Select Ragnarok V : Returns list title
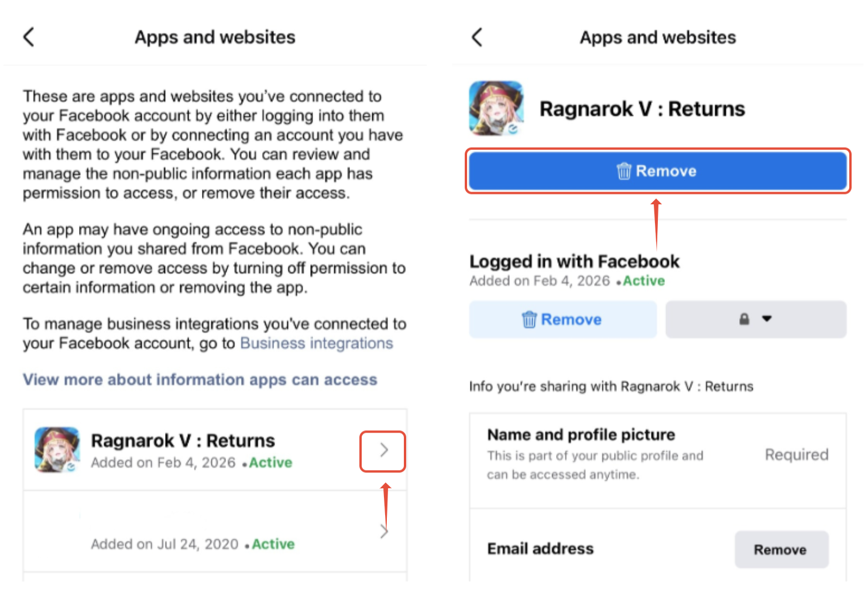The height and width of the screenshot is (606, 868). pos(183,440)
